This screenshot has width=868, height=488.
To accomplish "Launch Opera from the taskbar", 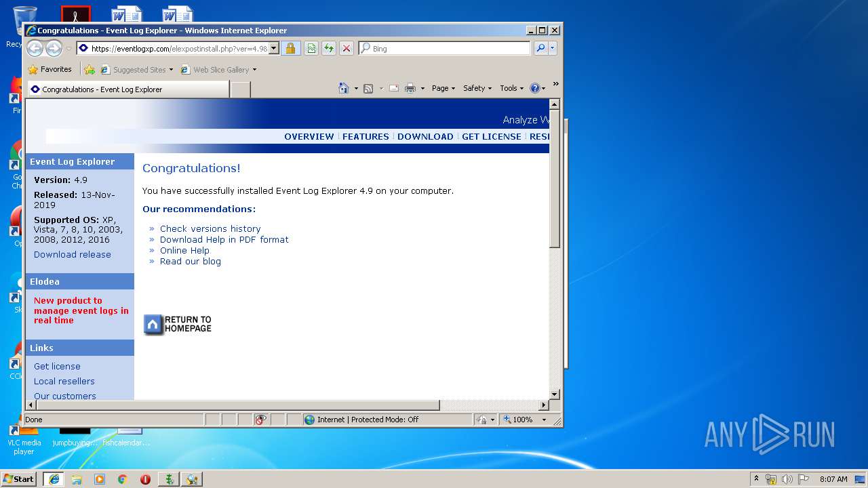I will 145,479.
